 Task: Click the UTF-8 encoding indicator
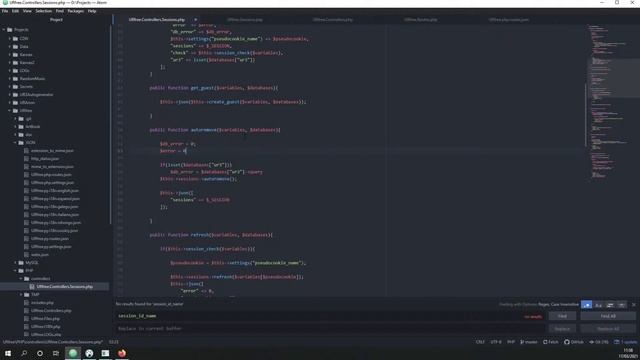click(x=496, y=342)
